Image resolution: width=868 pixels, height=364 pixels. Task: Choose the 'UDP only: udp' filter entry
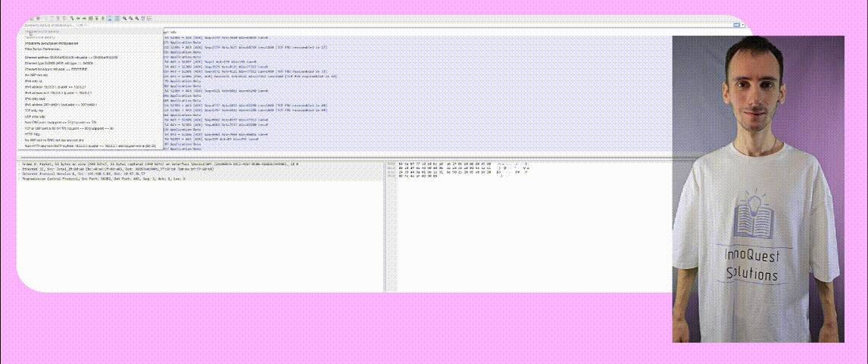(38, 116)
